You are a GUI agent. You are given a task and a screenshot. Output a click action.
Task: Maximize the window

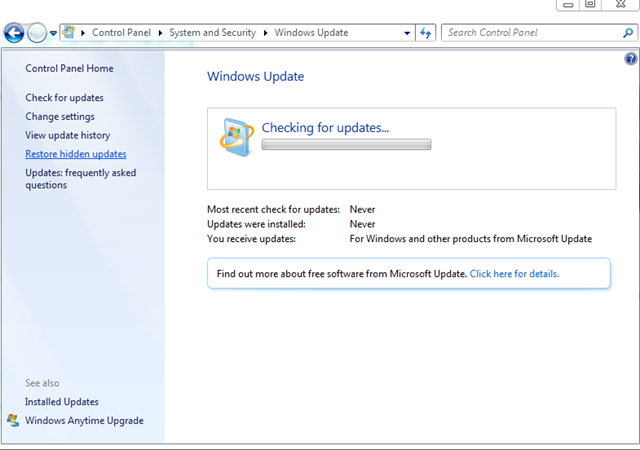590,4
